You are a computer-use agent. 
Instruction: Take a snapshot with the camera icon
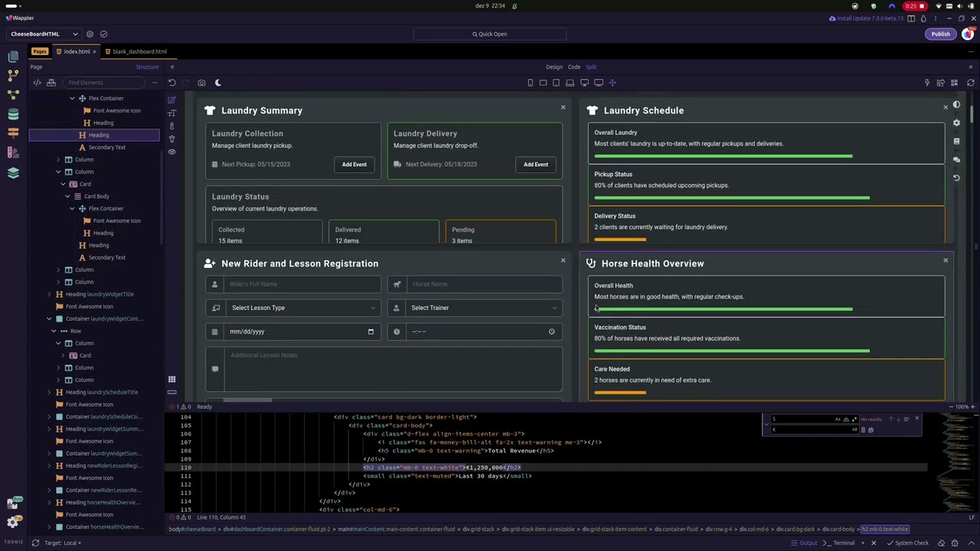pyautogui.click(x=201, y=83)
